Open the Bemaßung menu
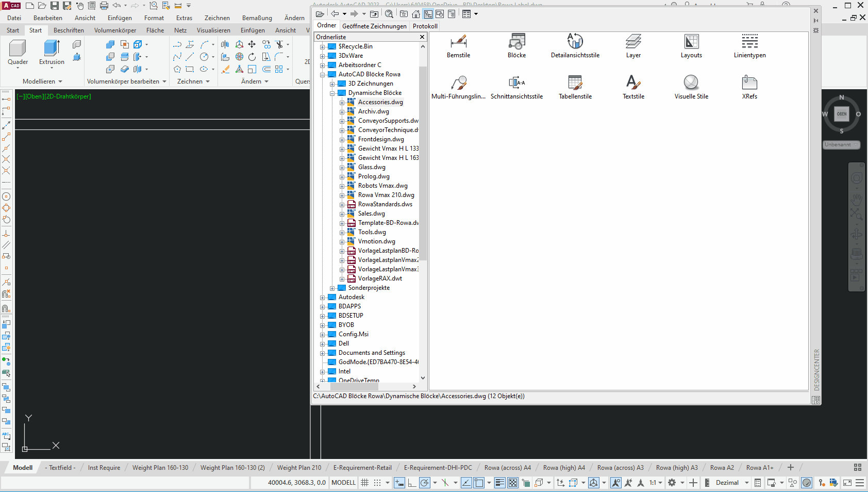The height and width of the screenshot is (492, 868). (x=257, y=18)
